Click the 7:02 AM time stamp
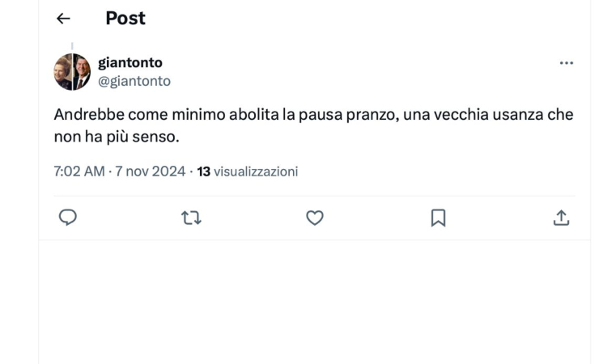 79,171
